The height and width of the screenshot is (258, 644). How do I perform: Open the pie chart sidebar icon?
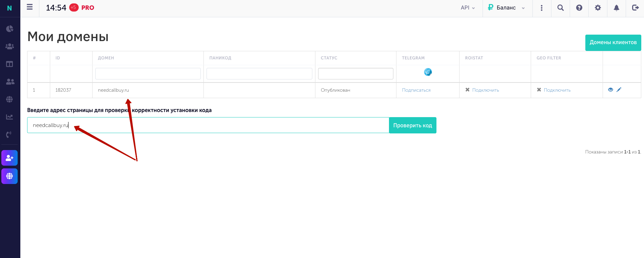(x=9, y=29)
